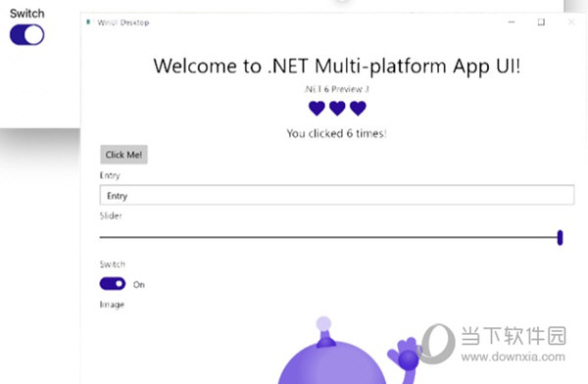This screenshot has height=384, width=588.
Task: Focus the Entry text field
Action: [x=337, y=195]
